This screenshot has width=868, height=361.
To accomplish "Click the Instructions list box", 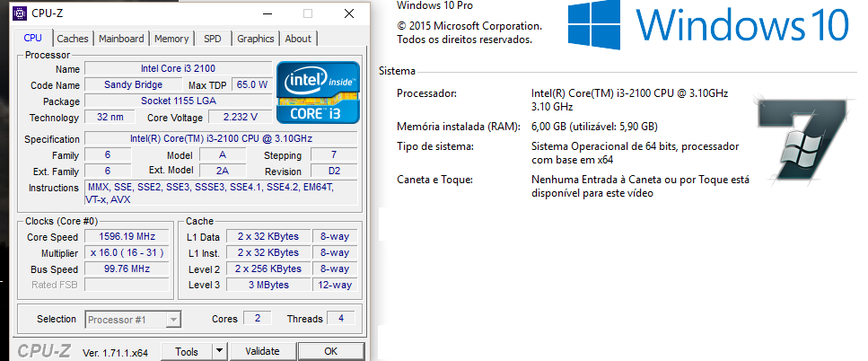I will click(x=221, y=193).
